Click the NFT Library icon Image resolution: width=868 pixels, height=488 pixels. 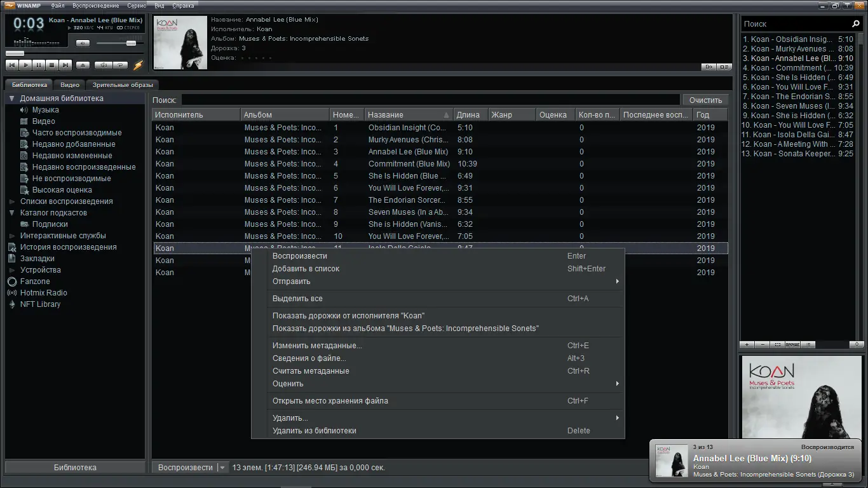click(x=11, y=304)
